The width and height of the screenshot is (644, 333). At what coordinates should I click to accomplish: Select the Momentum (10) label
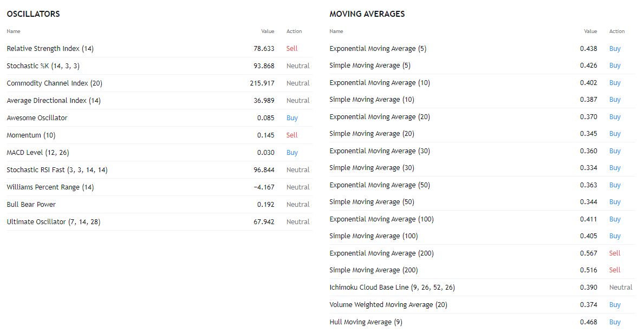coord(31,135)
